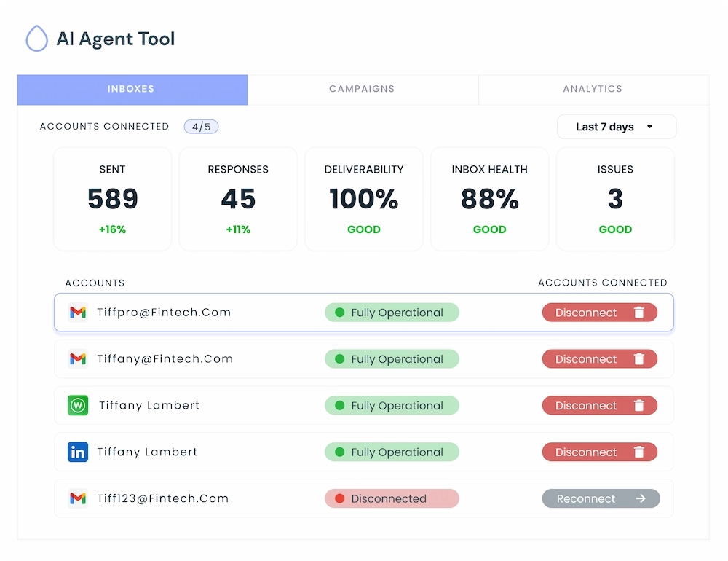Image resolution: width=728 pixels, height=561 pixels.
Task: Click red status dot in Tiff123@Fintech.Com row
Action: point(340,498)
